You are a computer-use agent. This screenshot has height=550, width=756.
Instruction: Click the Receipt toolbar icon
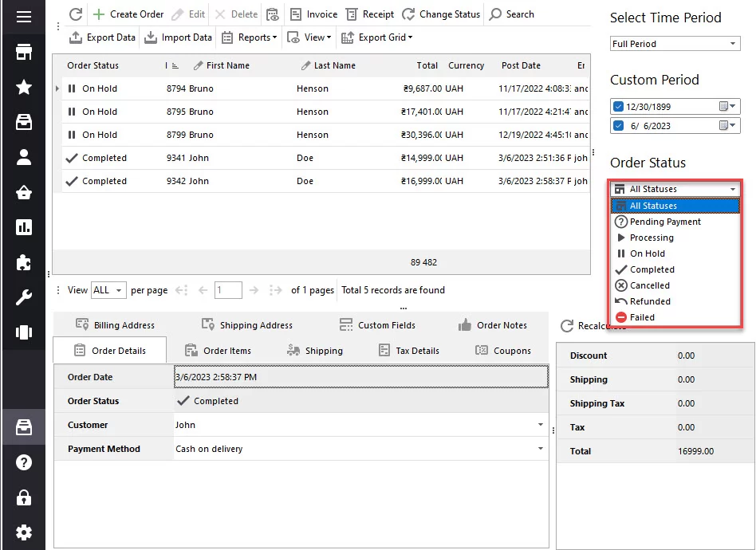(368, 14)
